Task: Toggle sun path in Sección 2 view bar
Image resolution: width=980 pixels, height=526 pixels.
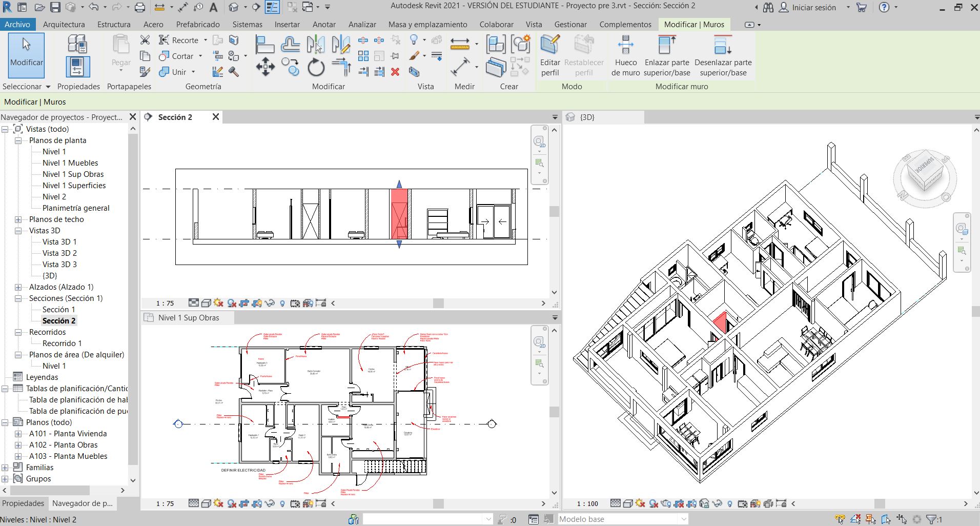Action: point(219,303)
